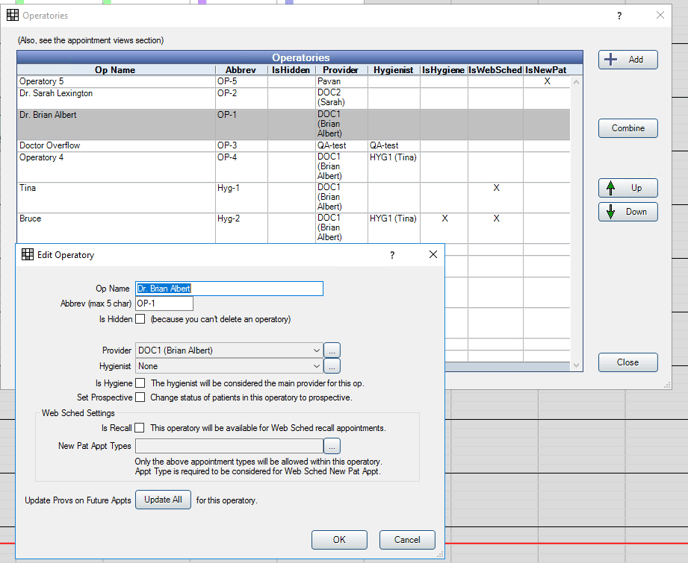This screenshot has height=563, width=688.
Task: Toggle the Is Hidden checkbox
Action: pyautogui.click(x=140, y=320)
